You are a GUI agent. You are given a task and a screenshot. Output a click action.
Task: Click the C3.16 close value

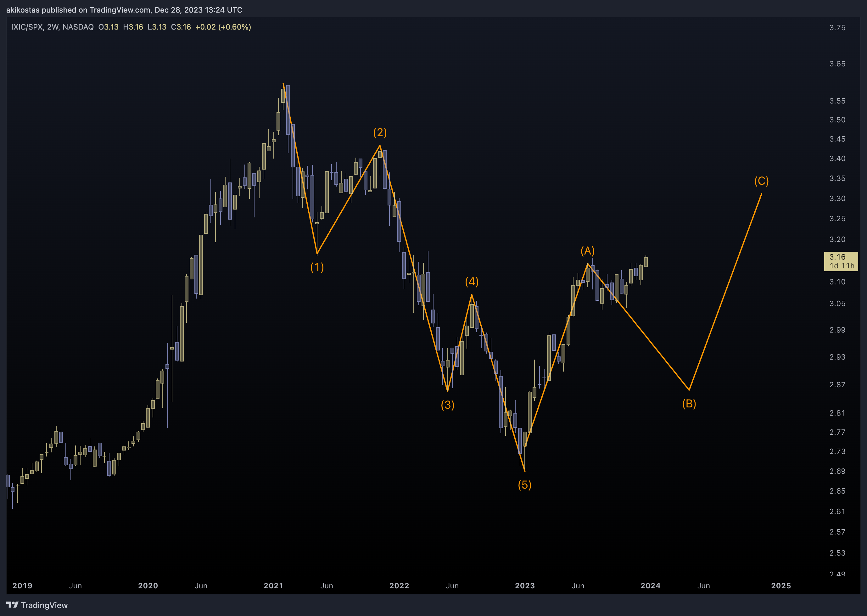181,27
